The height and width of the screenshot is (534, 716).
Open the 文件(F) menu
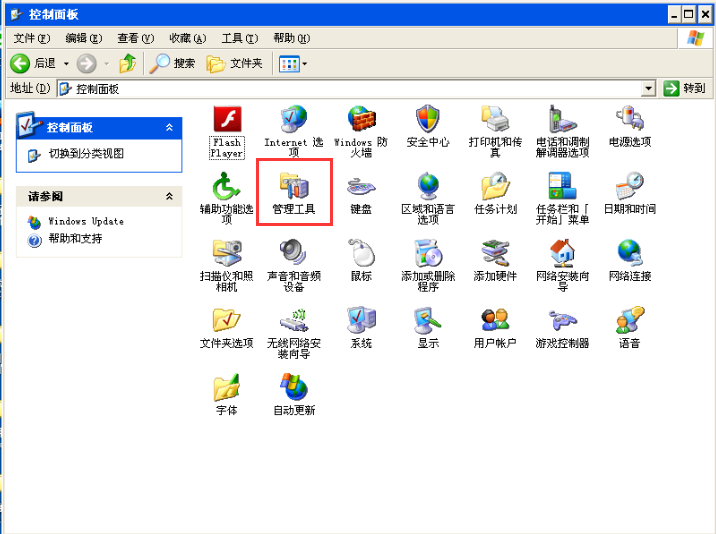coord(32,38)
